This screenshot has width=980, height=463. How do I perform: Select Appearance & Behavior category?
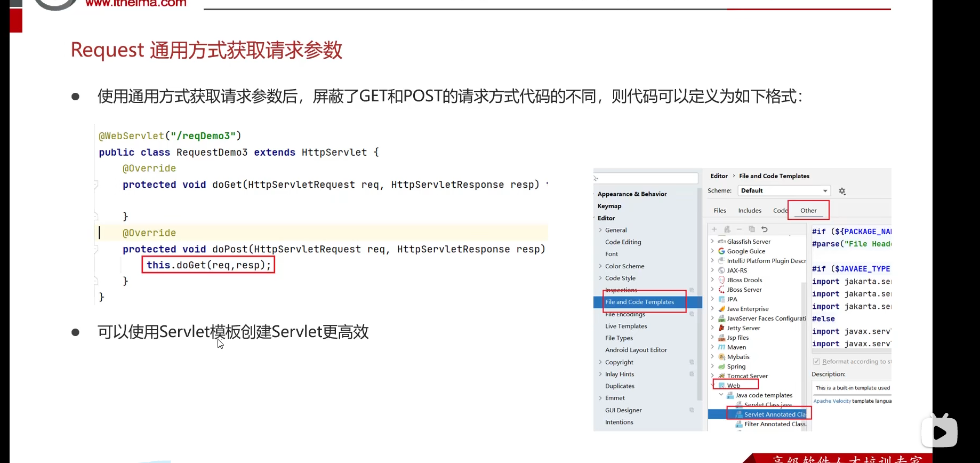[x=632, y=194]
